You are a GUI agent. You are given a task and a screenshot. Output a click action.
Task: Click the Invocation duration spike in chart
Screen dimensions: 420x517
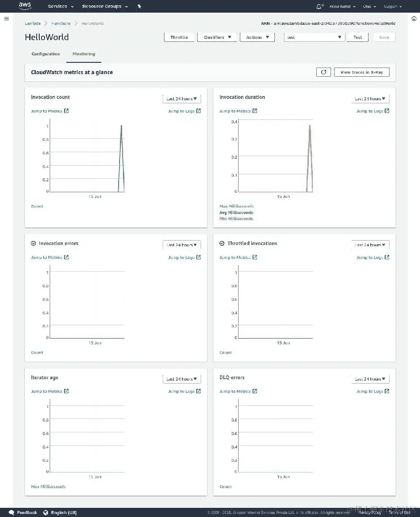(310, 158)
